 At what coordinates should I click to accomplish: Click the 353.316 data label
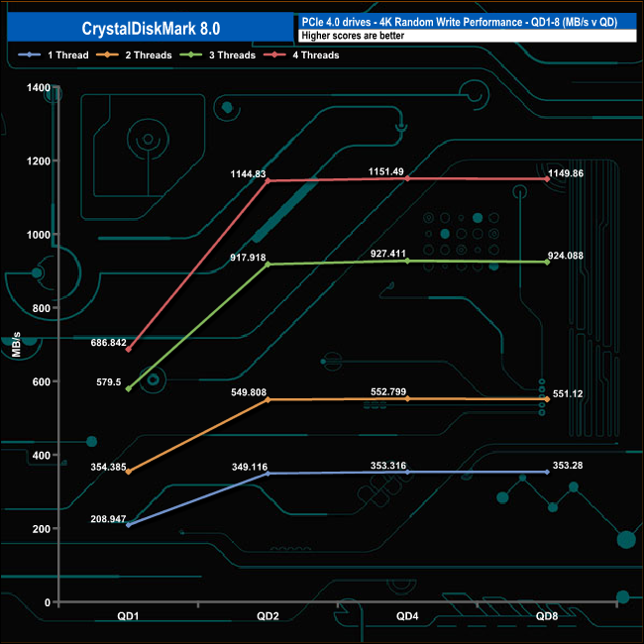click(388, 466)
